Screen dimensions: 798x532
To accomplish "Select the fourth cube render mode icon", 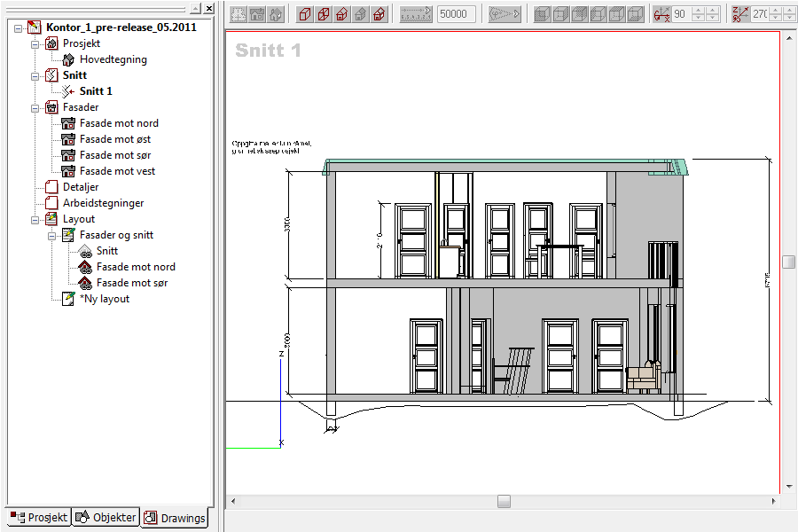I will (598, 14).
